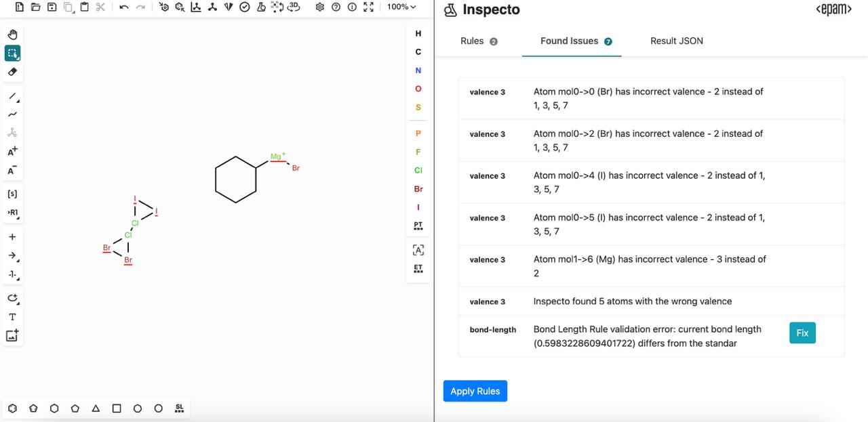Screen dimensions: 868x422
Task: Click the Help question mark icon
Action: [x=336, y=7]
